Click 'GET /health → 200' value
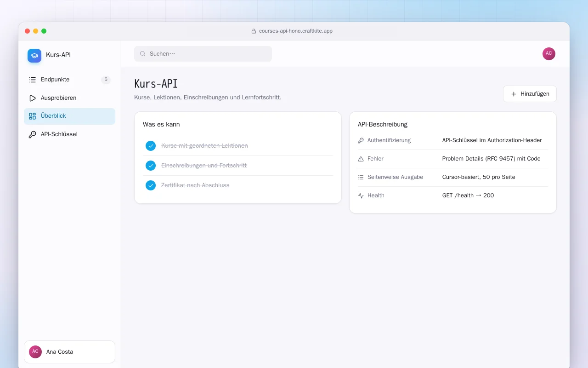The height and width of the screenshot is (368, 588). [x=468, y=195]
